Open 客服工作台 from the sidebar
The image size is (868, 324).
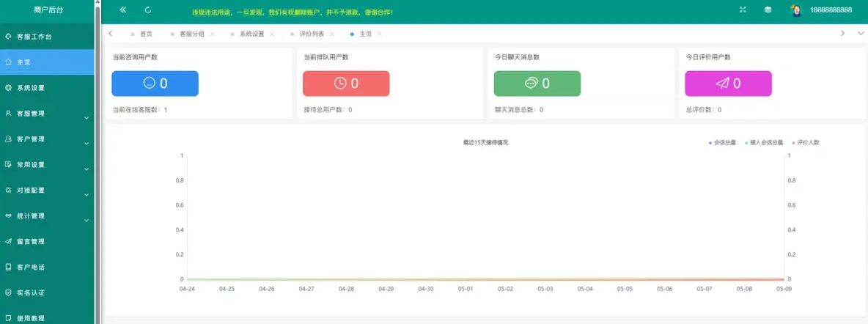point(47,37)
